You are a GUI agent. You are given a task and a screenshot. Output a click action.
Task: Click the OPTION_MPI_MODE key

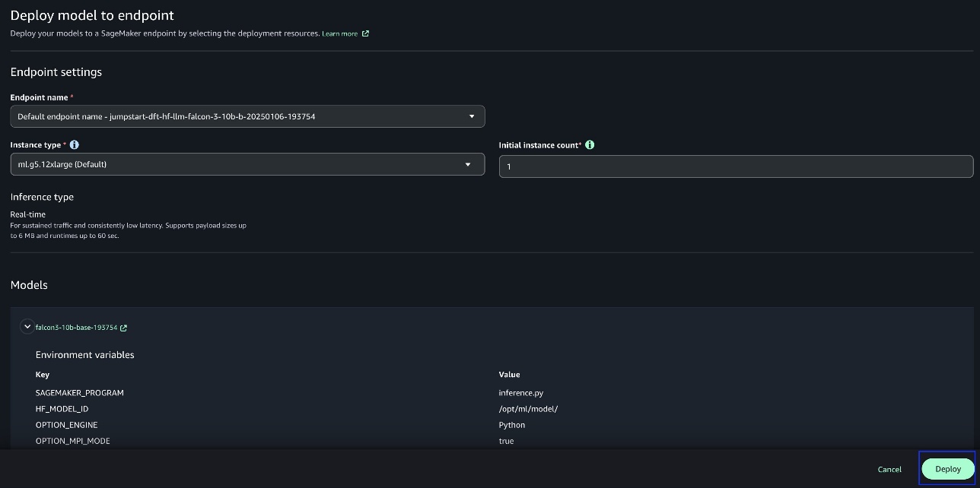click(72, 441)
